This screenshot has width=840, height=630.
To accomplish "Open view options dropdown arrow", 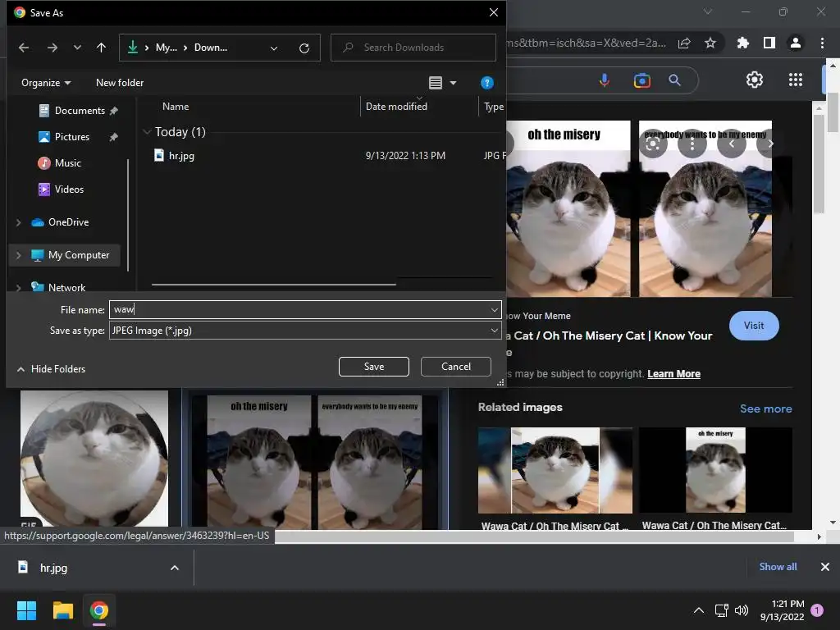I will pos(453,83).
